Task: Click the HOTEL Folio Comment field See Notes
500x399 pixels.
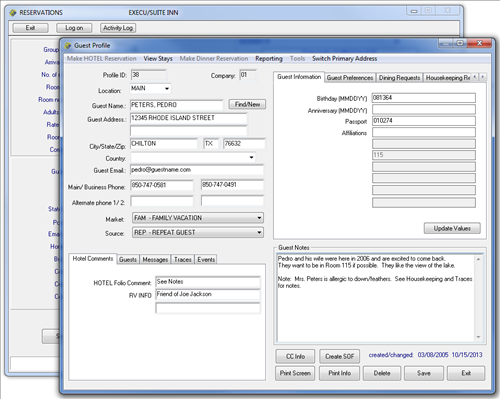Action: 208,282
